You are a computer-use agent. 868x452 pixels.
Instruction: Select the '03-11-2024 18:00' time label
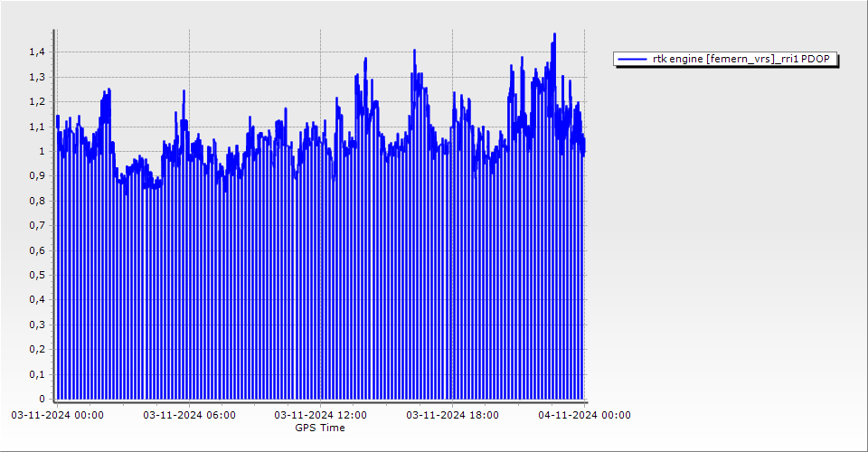453,416
